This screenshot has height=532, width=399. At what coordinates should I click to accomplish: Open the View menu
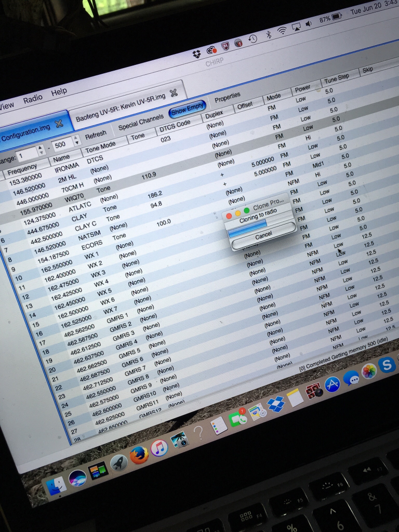pos(6,106)
